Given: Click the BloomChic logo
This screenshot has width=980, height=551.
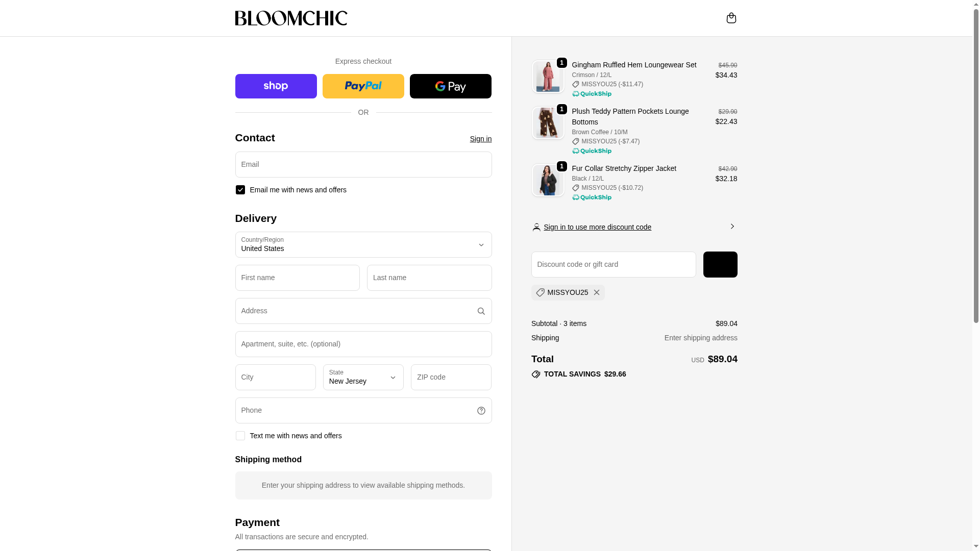Looking at the screenshot, I should [x=291, y=18].
